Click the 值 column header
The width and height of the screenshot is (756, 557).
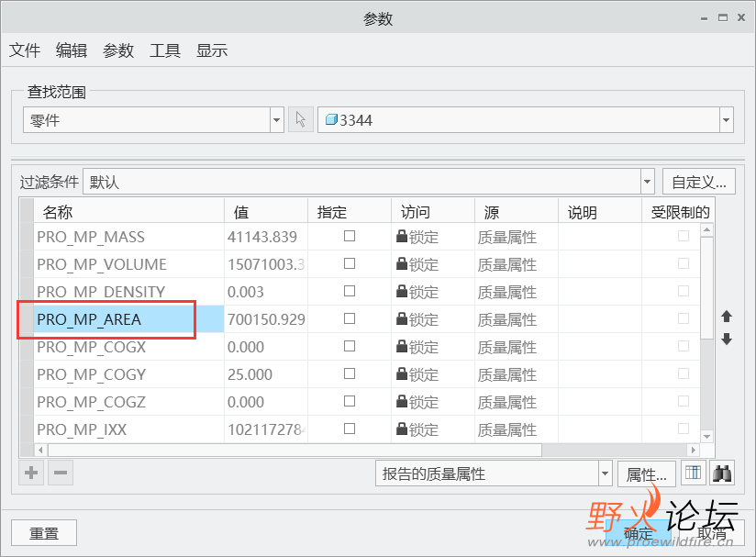click(266, 212)
